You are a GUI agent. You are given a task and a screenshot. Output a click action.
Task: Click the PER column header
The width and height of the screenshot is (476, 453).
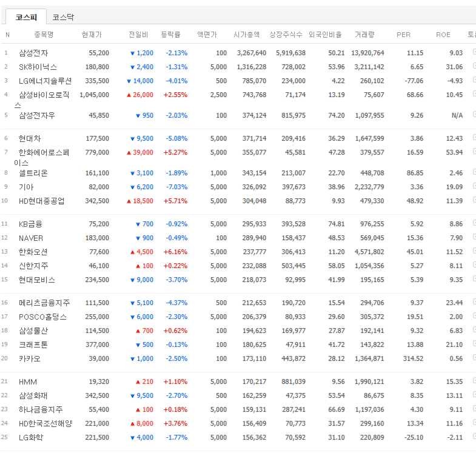[x=403, y=35]
